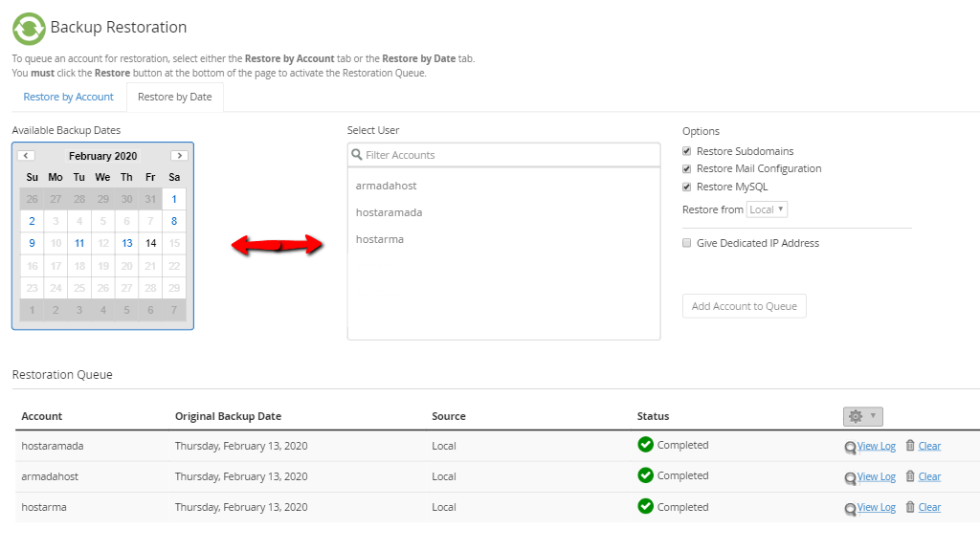The image size is (980, 551).
Task: Open the gear settings dropdown in queue header
Action: (x=863, y=416)
